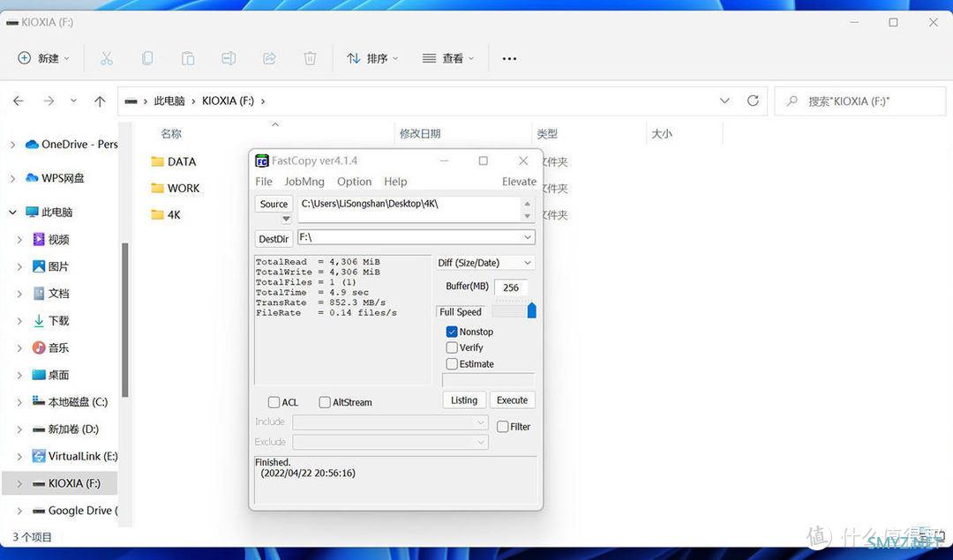The height and width of the screenshot is (560, 953).
Task: Click the FastCopy app icon in title bar
Action: click(261, 161)
